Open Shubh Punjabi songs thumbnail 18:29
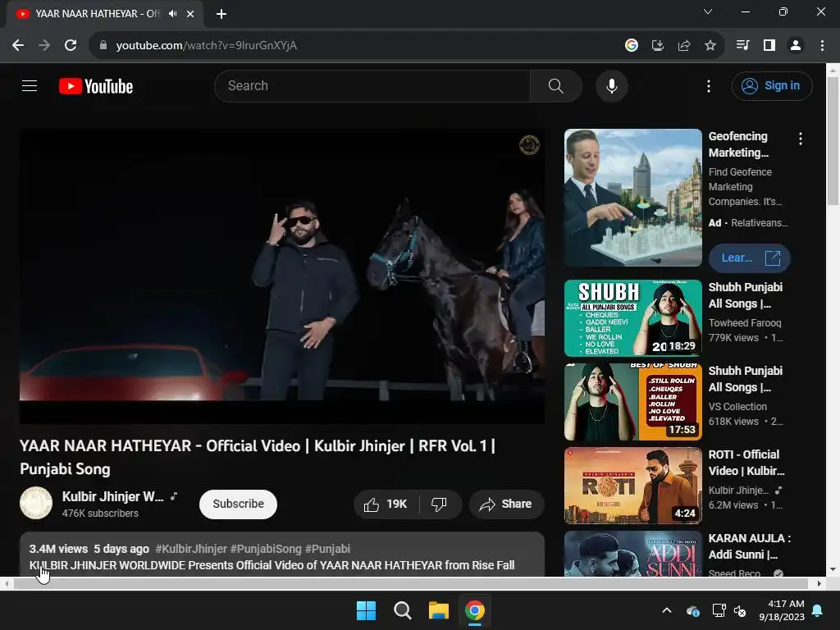 632,318
